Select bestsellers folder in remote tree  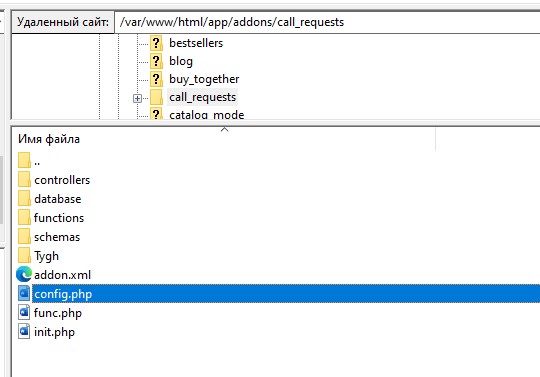pos(196,43)
